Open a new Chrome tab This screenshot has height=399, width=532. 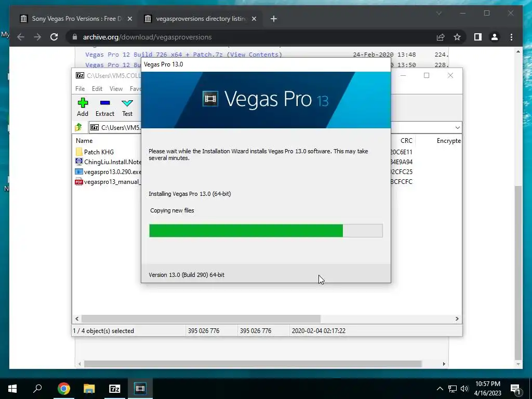(x=274, y=19)
